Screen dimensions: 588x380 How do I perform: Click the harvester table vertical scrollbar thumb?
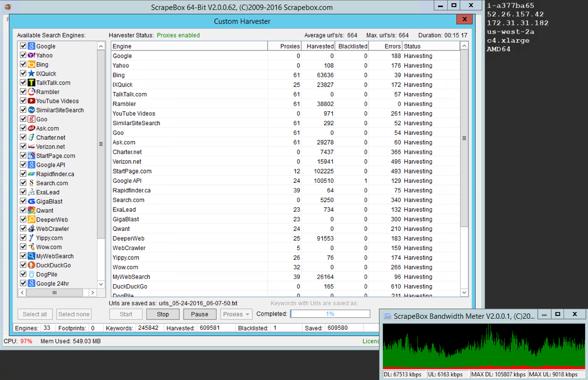tap(464, 138)
